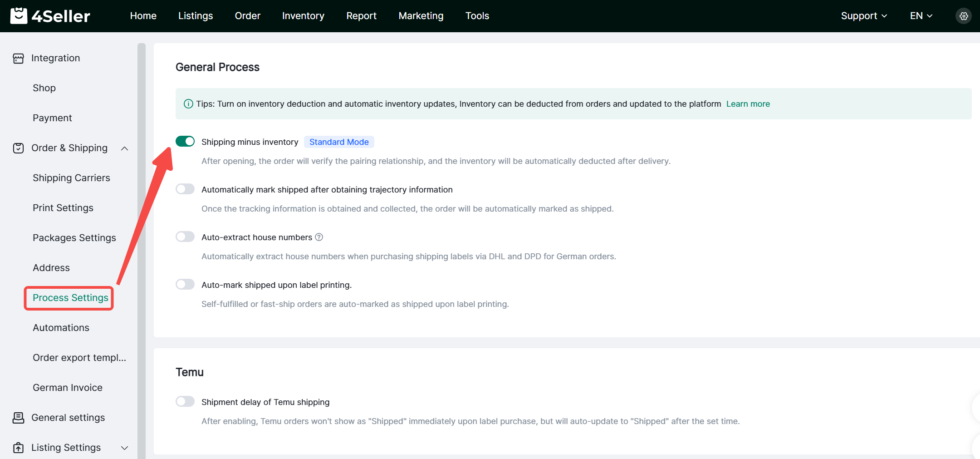Enable Shipment delay of Temu shipping
The image size is (980, 459).
tap(185, 402)
